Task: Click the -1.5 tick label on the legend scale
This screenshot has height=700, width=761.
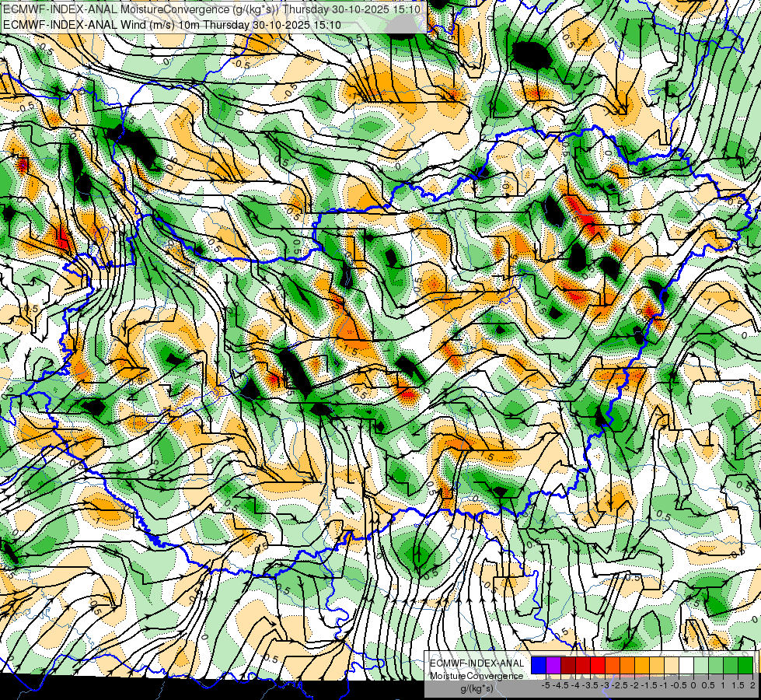Action: point(649,685)
